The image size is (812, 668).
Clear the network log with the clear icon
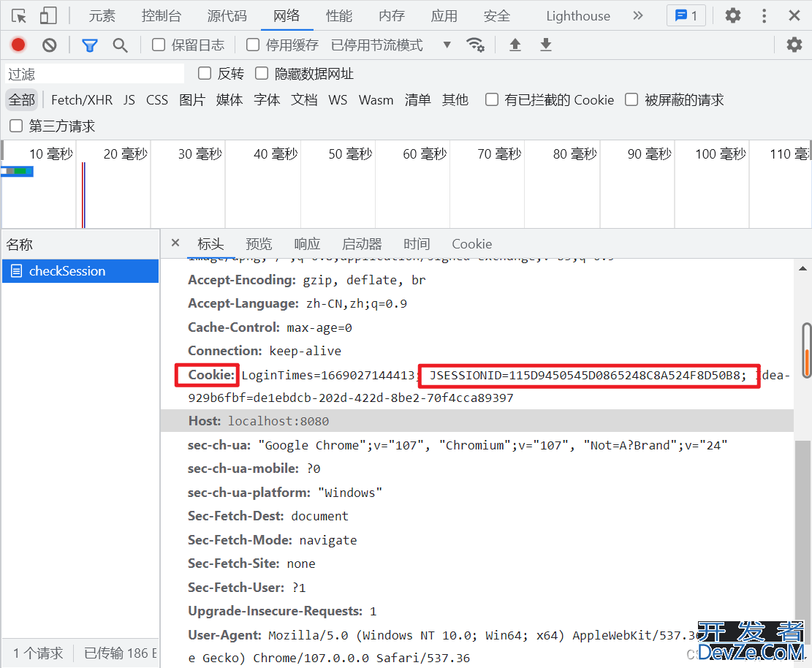point(49,45)
